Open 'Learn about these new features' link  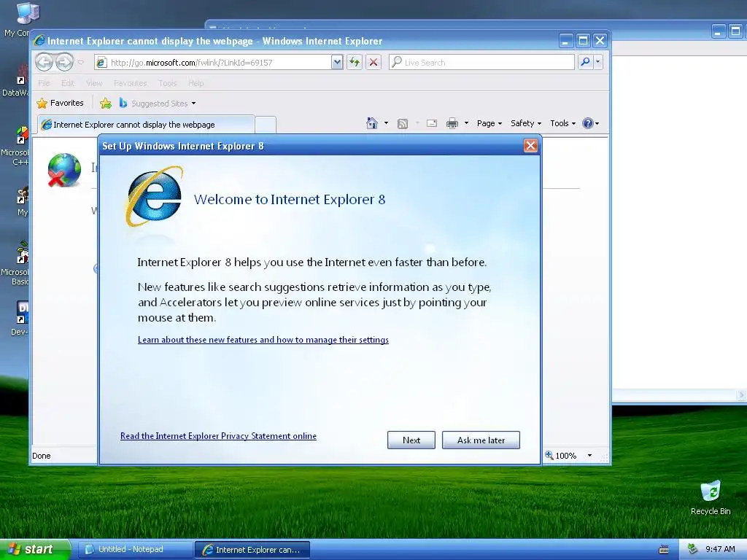(x=263, y=340)
